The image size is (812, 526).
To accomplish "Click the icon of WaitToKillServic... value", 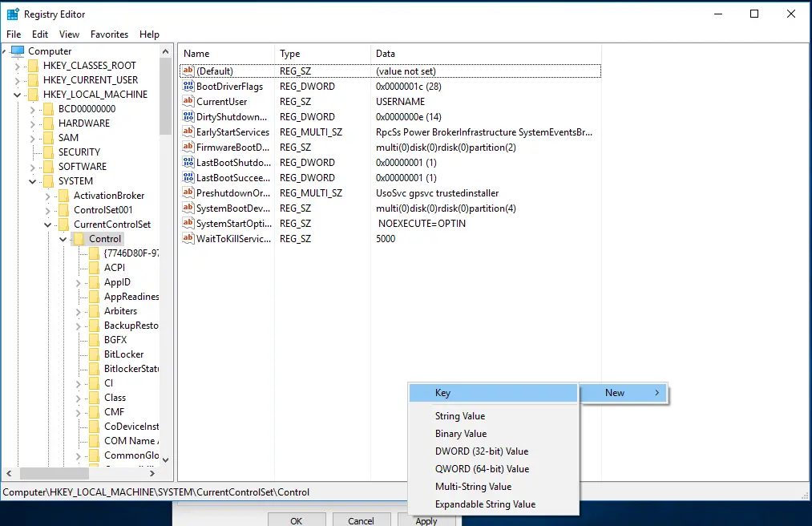I will [x=188, y=238].
